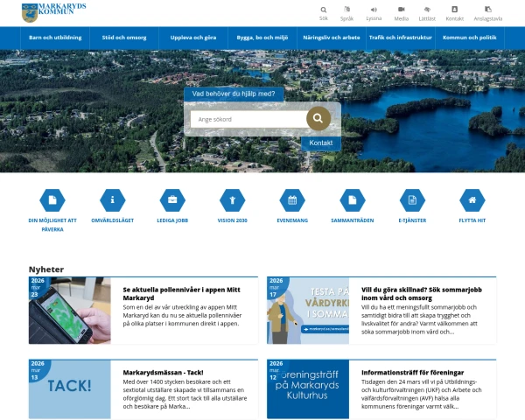Open the Flytta hit house icon
The height and width of the screenshot is (420, 525).
[x=472, y=200]
